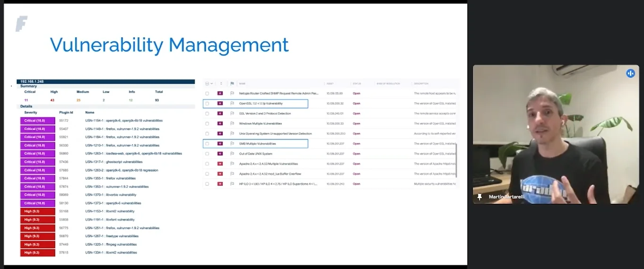
Task: Tick checkbox for SSL Version 2 and 3 row
Action: [x=207, y=114]
